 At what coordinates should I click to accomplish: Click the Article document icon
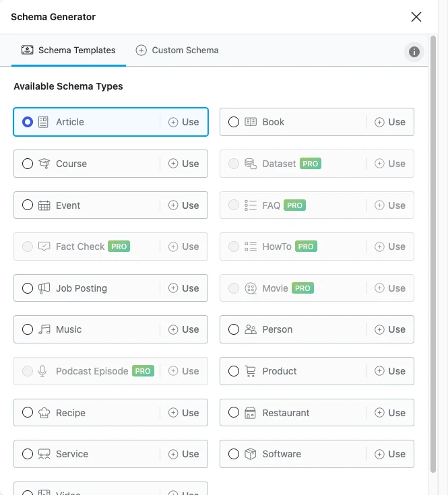click(x=43, y=122)
